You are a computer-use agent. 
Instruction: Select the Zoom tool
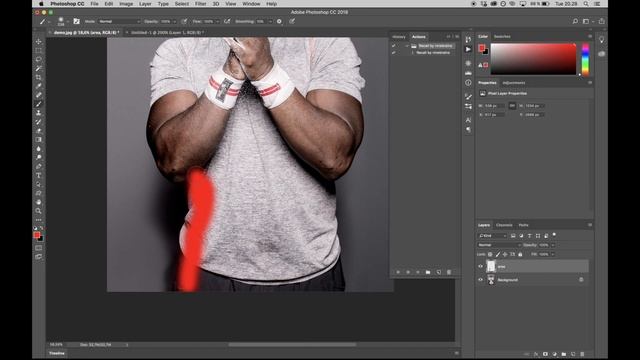(38, 211)
